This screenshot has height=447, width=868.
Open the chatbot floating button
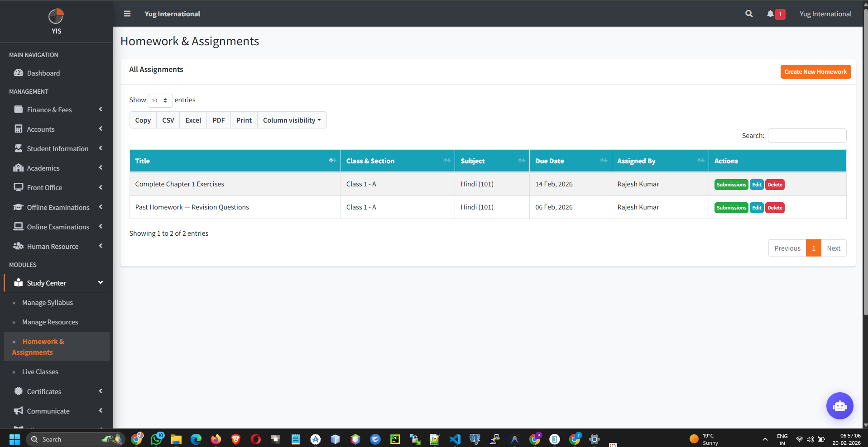pyautogui.click(x=839, y=406)
